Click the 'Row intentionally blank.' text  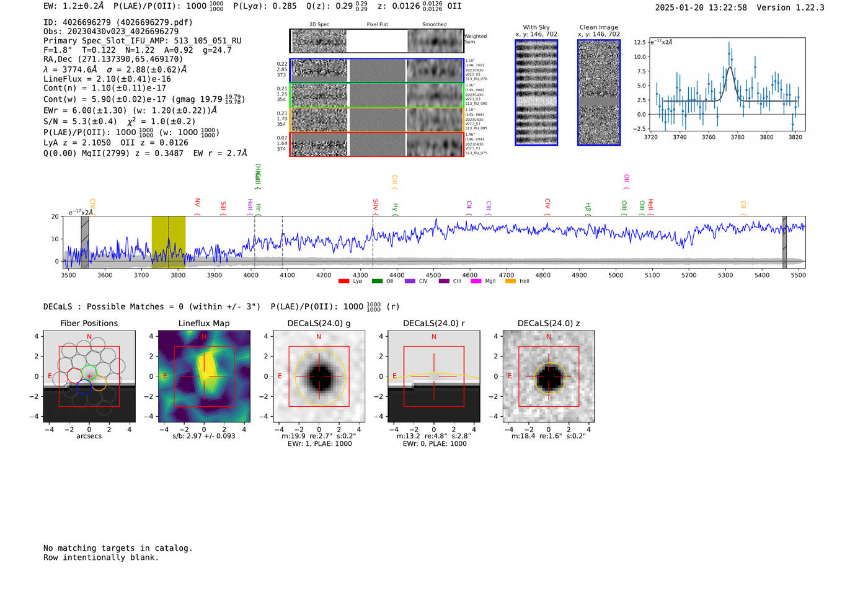[x=101, y=558]
